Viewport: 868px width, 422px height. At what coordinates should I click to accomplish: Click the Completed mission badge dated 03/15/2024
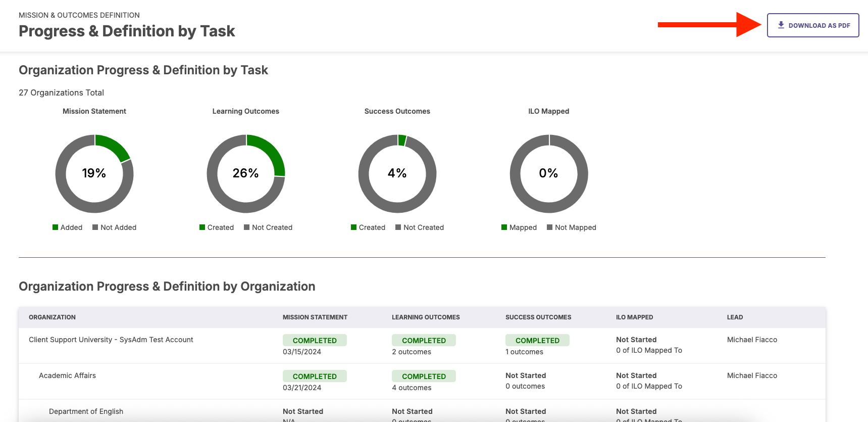315,340
